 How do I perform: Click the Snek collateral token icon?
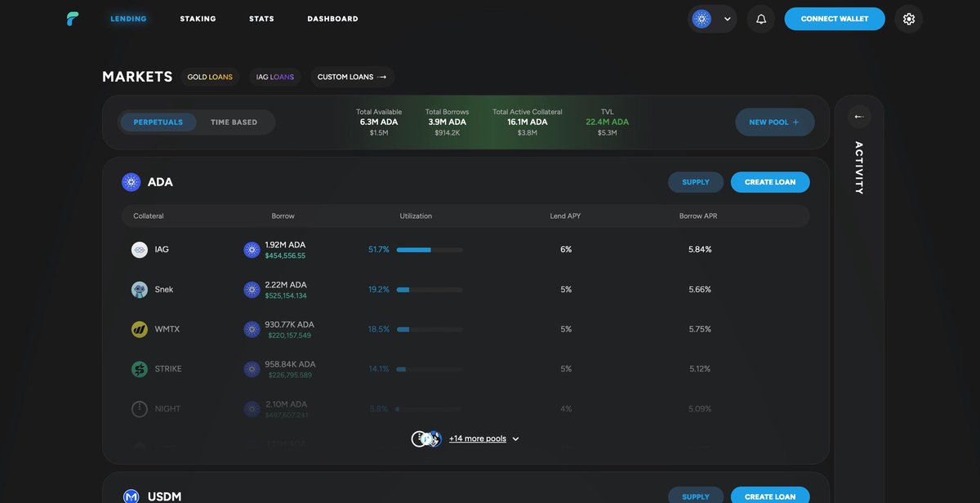coord(140,290)
